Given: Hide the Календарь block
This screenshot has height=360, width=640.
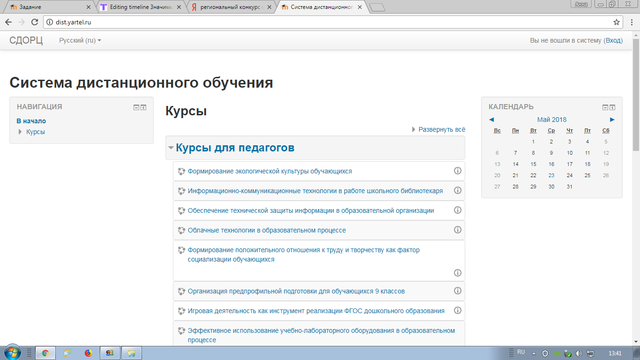Looking at the screenshot, I should coord(605,107).
